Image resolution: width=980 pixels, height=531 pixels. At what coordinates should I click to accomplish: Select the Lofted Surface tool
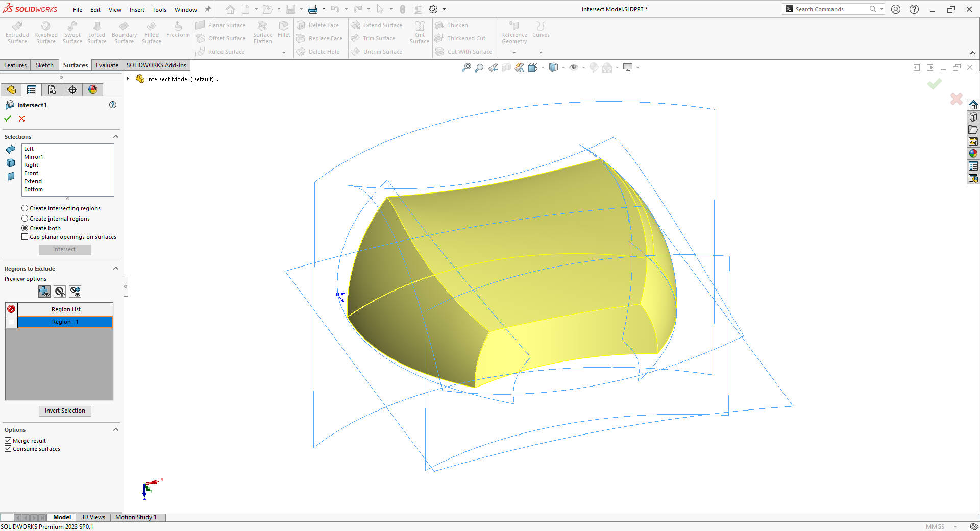96,32
